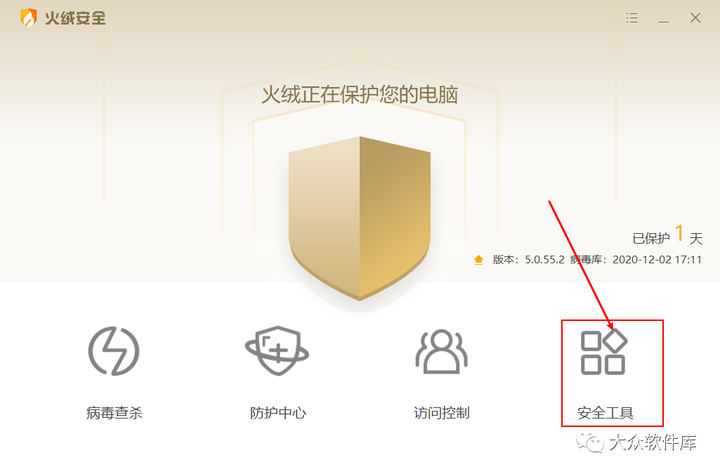Viewport: 720px width, 474px height.
Task: Click the 已保护 1 天 status text
Action: point(668,236)
